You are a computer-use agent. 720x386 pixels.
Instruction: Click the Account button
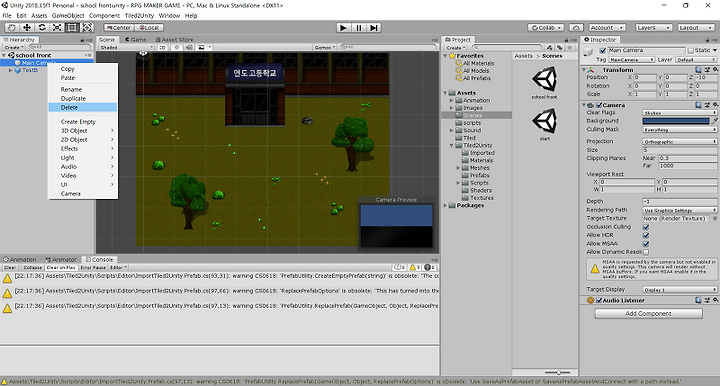tap(607, 28)
